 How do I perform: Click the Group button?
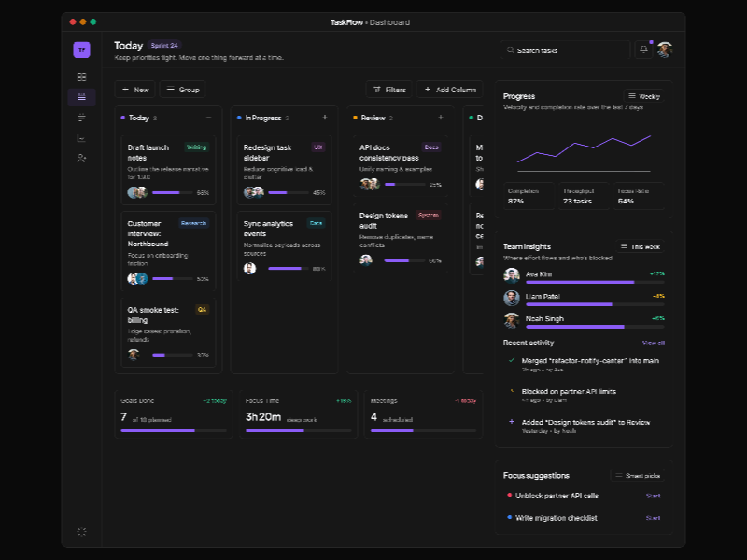click(x=183, y=90)
